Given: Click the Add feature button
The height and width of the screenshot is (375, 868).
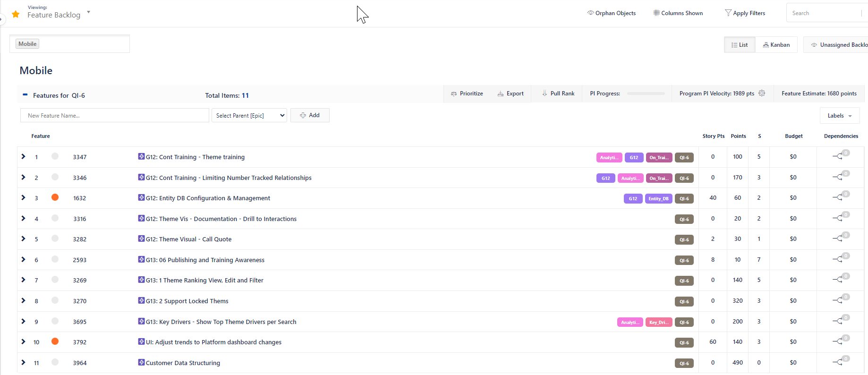Looking at the screenshot, I should click(x=310, y=115).
